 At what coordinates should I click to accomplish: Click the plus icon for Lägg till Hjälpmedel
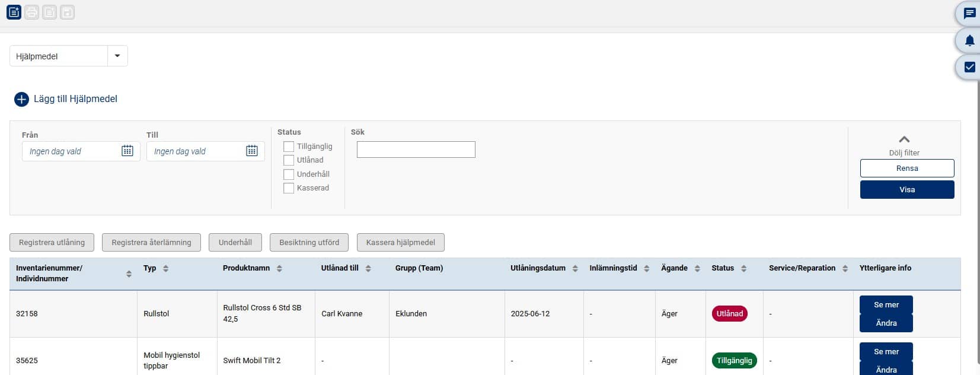21,99
